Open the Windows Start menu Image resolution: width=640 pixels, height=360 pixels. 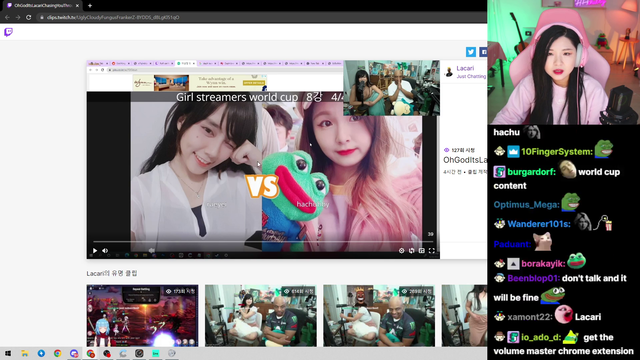[8, 353]
